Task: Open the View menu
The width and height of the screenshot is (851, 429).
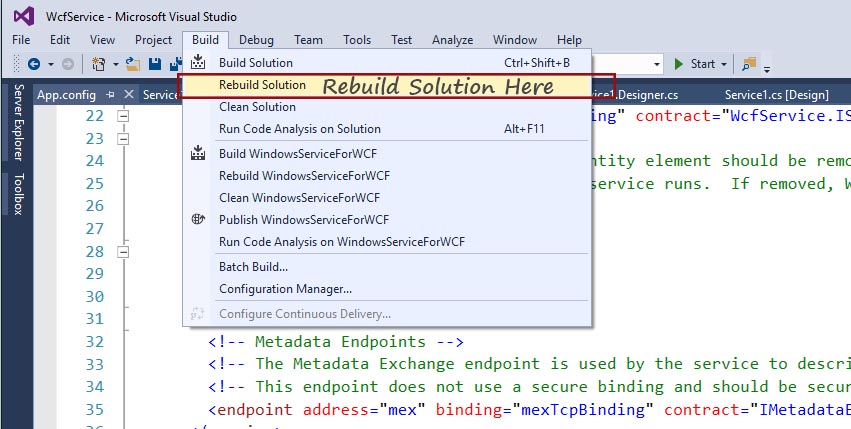Action: [102, 40]
